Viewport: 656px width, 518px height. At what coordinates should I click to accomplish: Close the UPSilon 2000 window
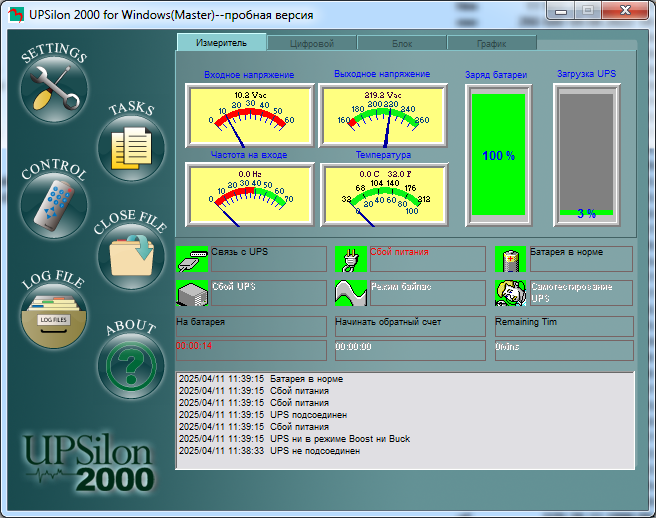click(x=625, y=10)
